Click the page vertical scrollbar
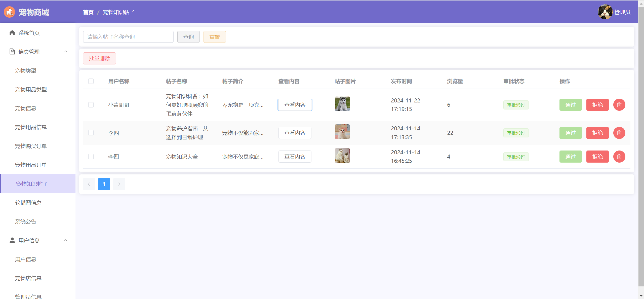 pyautogui.click(x=641, y=146)
